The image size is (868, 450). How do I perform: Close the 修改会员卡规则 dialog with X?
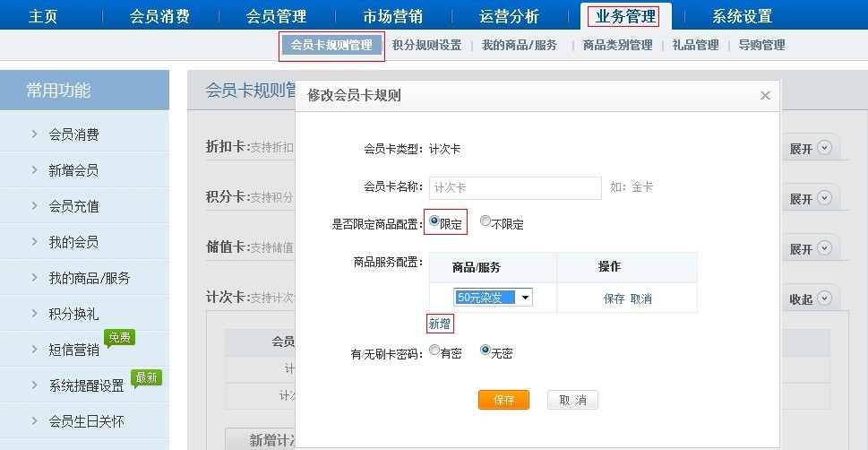[764, 95]
